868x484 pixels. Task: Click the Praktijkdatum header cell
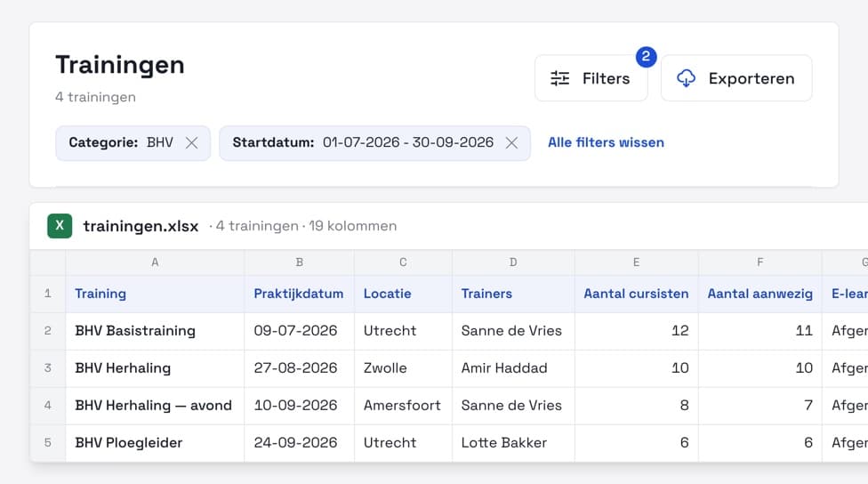(x=299, y=294)
